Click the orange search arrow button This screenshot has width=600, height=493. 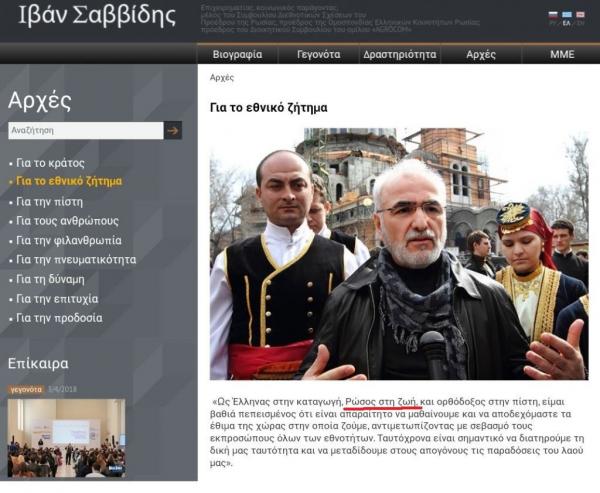[173, 130]
